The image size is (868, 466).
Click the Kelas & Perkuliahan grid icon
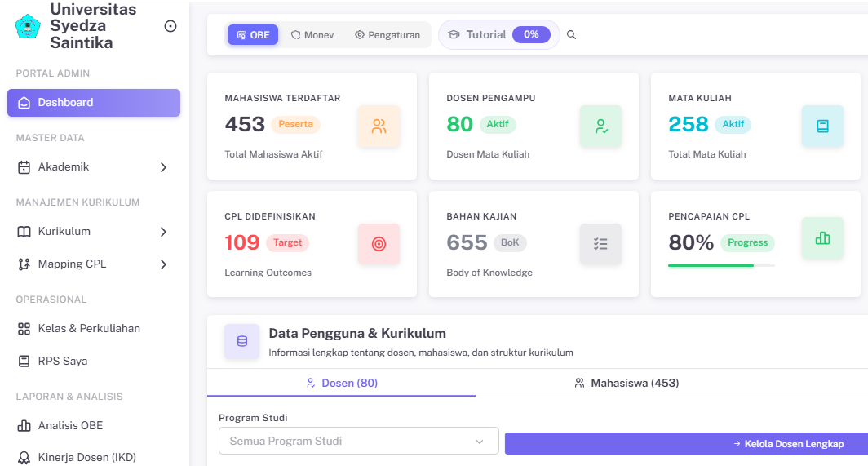coord(24,329)
